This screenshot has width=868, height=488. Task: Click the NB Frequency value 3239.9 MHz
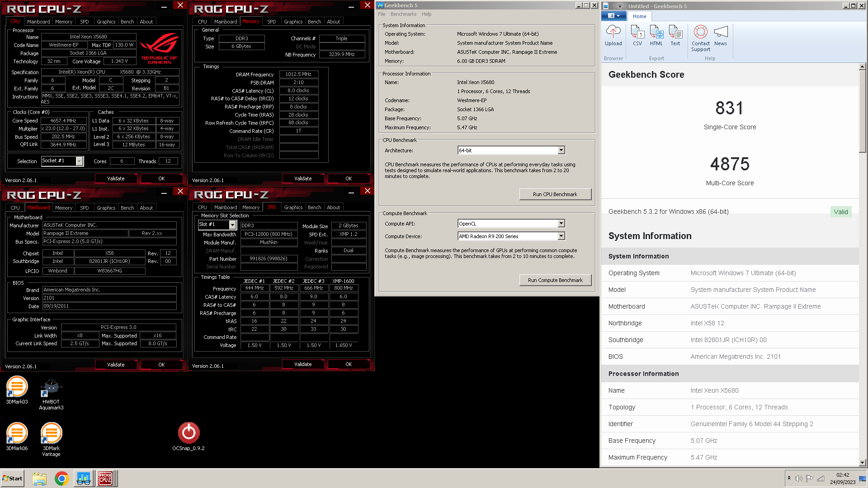pos(342,54)
